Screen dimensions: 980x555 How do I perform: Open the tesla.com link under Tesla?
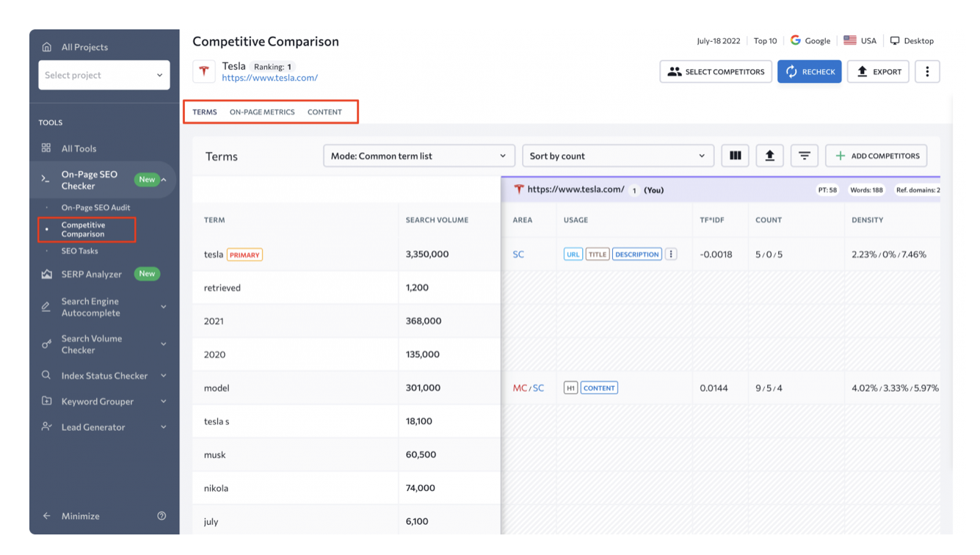(269, 78)
